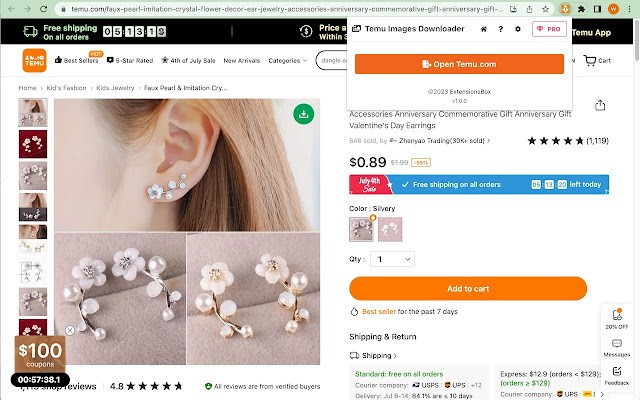Open the extension's home icon
Viewport: 640px width, 400px height.
click(x=484, y=29)
